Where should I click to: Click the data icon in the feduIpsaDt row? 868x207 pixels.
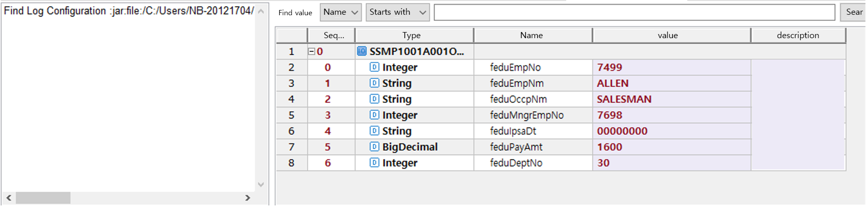tap(374, 130)
